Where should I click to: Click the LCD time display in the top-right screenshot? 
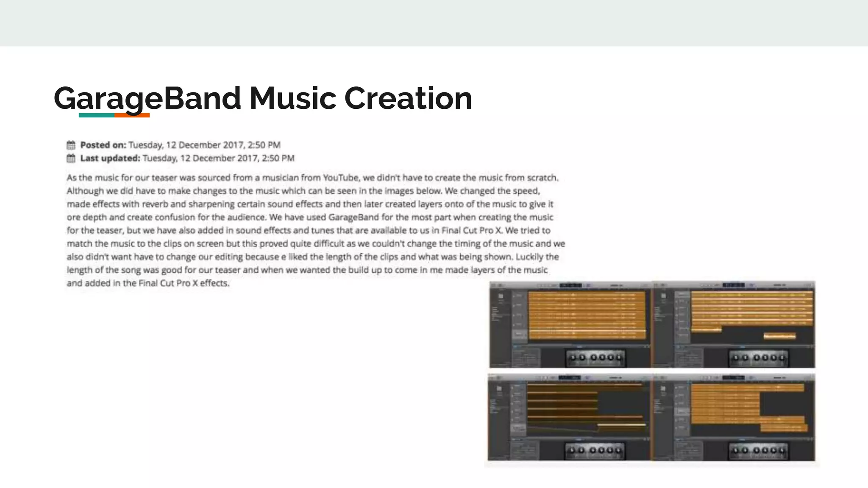tap(733, 286)
